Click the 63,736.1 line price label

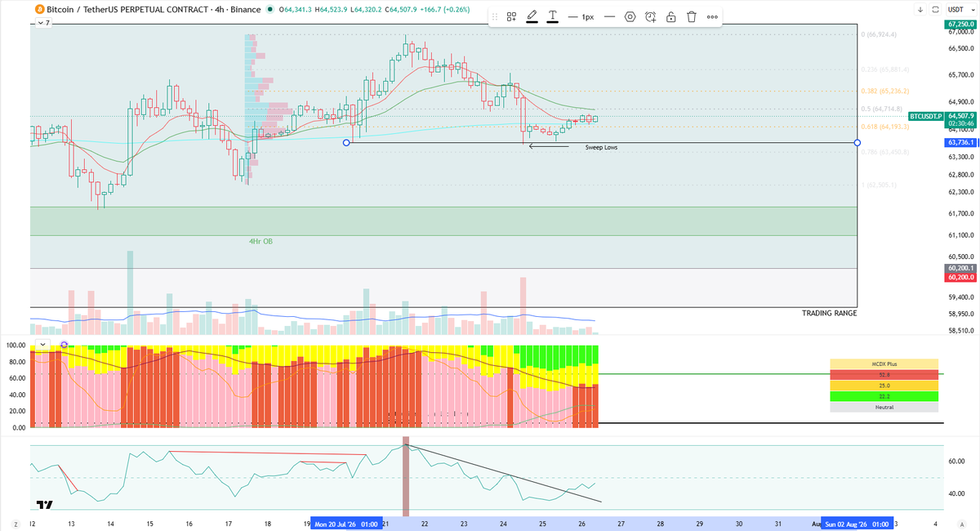point(961,143)
